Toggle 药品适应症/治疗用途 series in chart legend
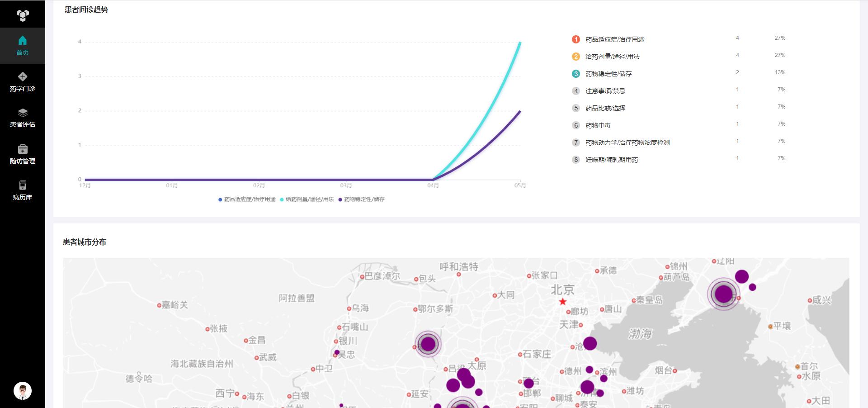Screen dimensions: 868x408 pos(247,199)
